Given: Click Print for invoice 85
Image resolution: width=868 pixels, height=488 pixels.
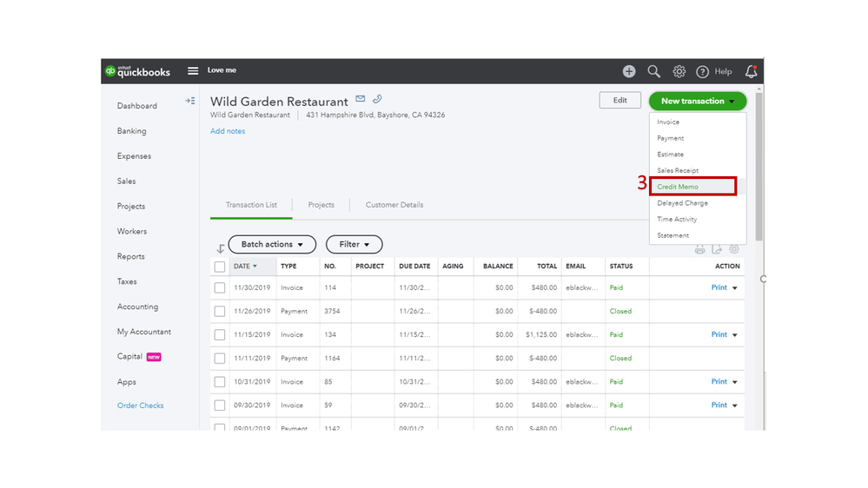Looking at the screenshot, I should [x=719, y=382].
